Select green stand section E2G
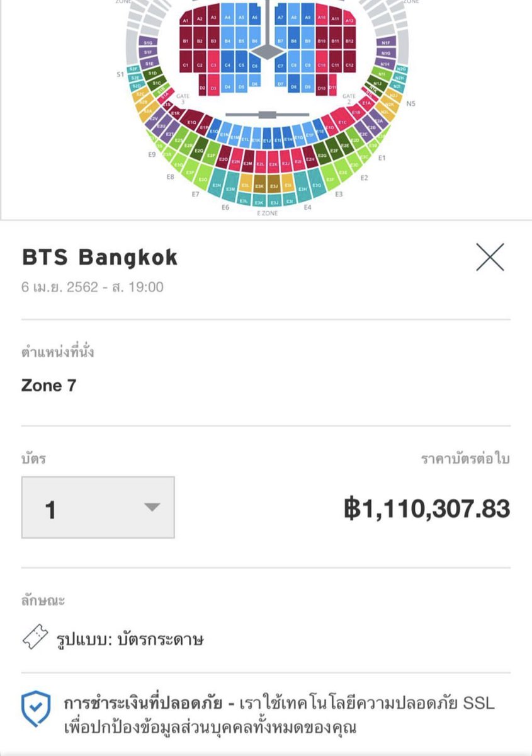 tap(322, 155)
